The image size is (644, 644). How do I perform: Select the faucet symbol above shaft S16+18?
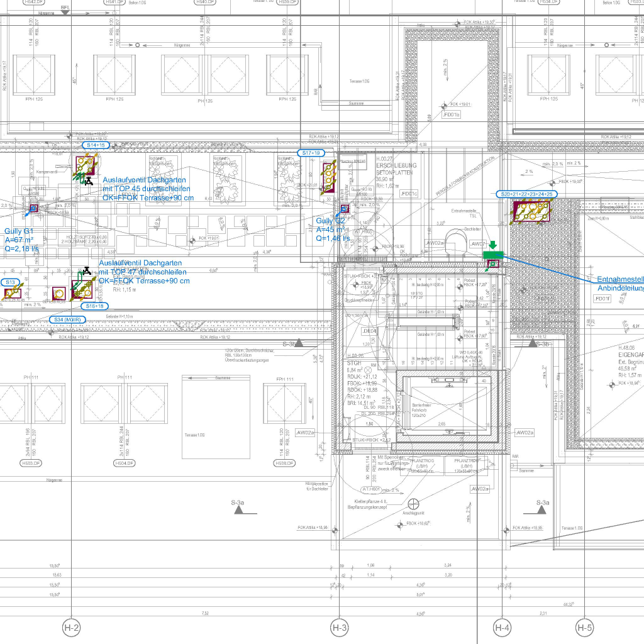[86, 272]
